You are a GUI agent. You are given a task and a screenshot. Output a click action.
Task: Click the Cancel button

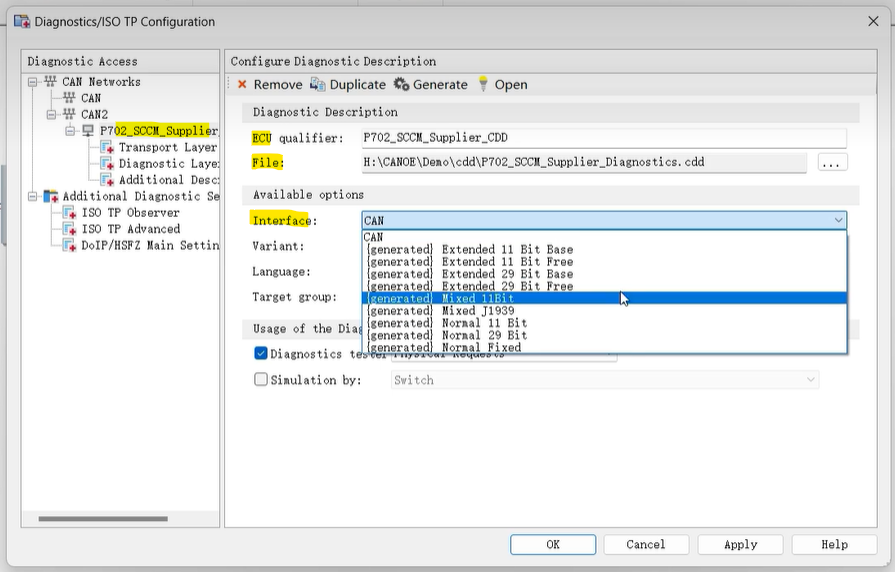pos(646,545)
